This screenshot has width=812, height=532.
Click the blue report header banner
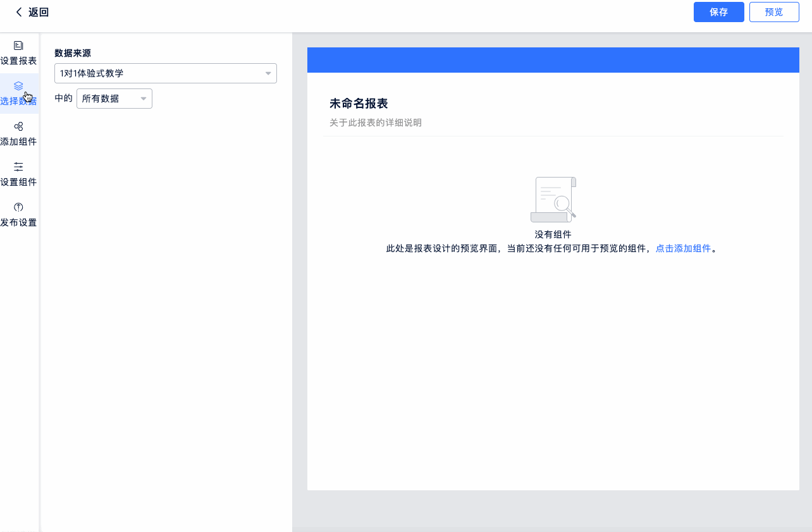coord(553,60)
